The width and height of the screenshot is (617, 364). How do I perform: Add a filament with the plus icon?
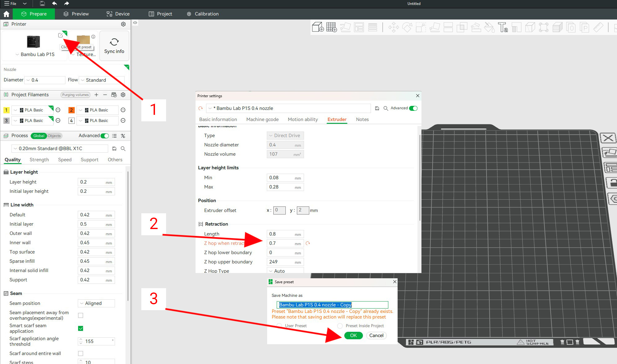point(96,95)
